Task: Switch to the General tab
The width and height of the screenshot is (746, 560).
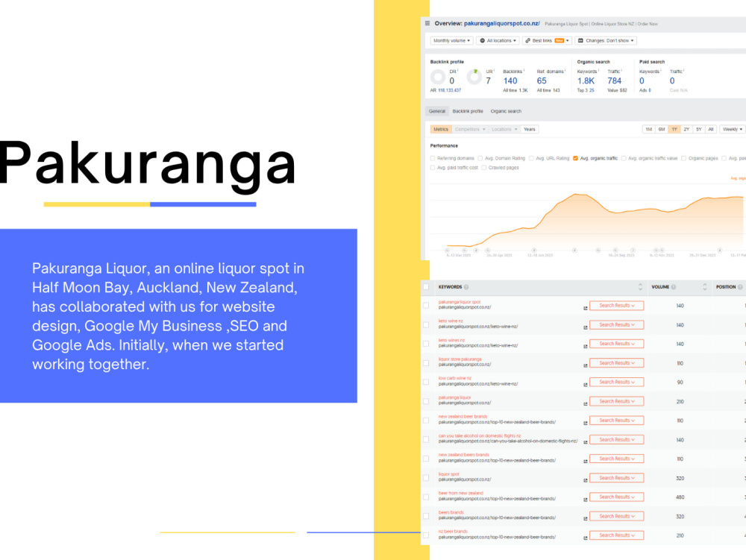Action: [x=436, y=111]
